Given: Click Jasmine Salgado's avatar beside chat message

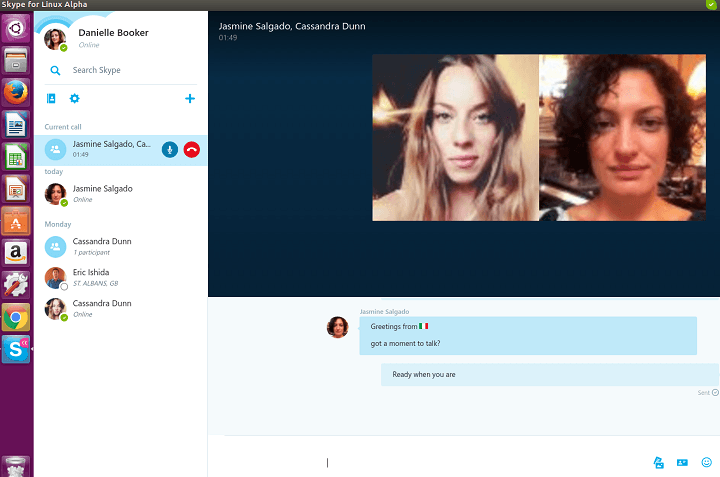Looking at the screenshot, I should (338, 327).
